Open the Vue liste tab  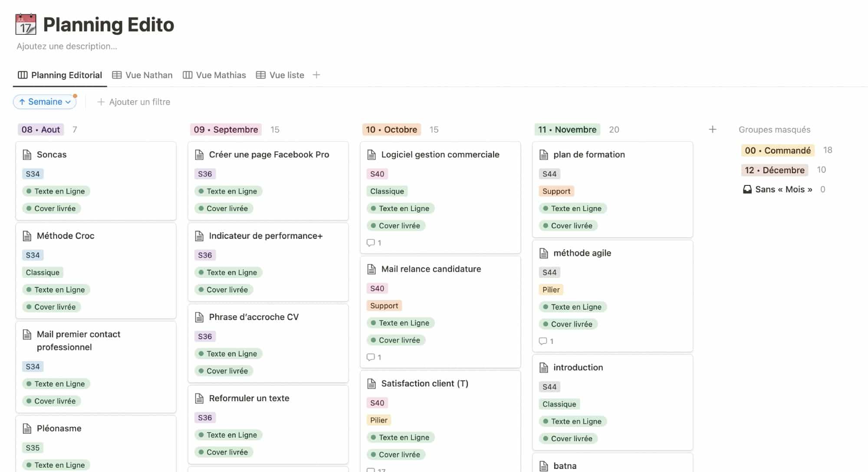click(x=280, y=75)
